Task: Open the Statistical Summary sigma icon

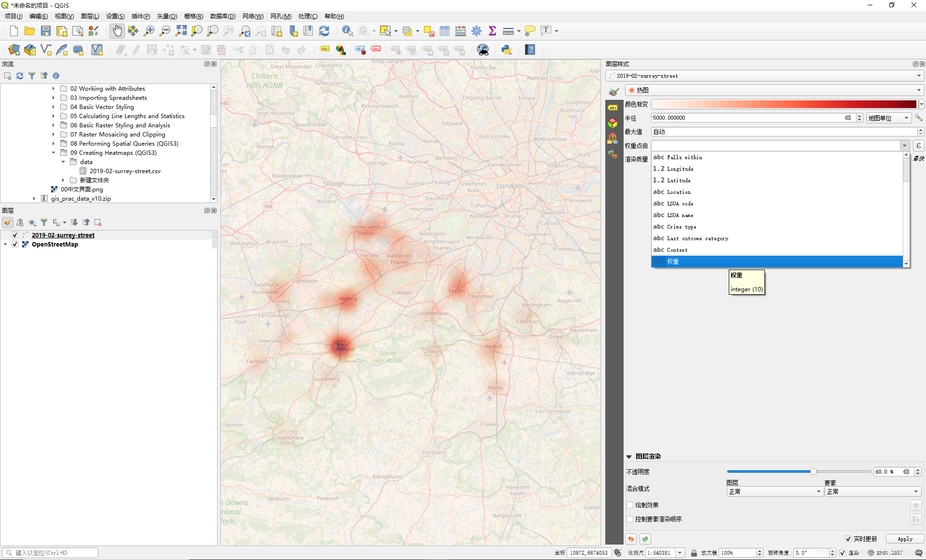Action: (492, 31)
